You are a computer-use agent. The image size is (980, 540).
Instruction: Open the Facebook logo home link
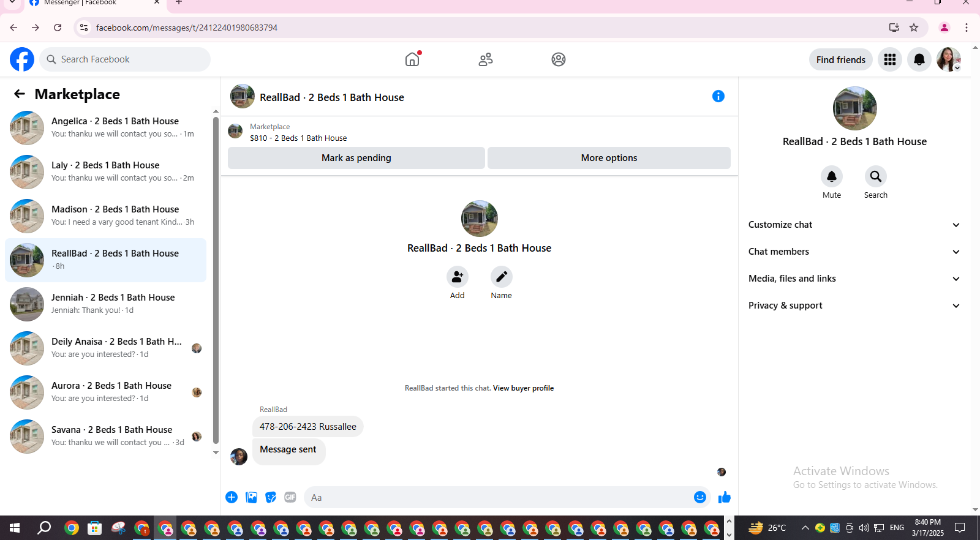pyautogui.click(x=22, y=59)
